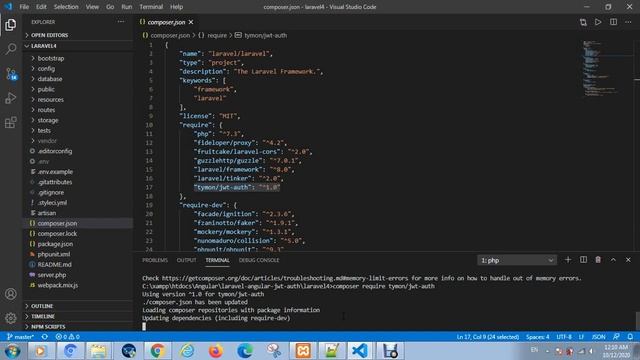Expand the NPM SCRIPTS section

(78, 327)
